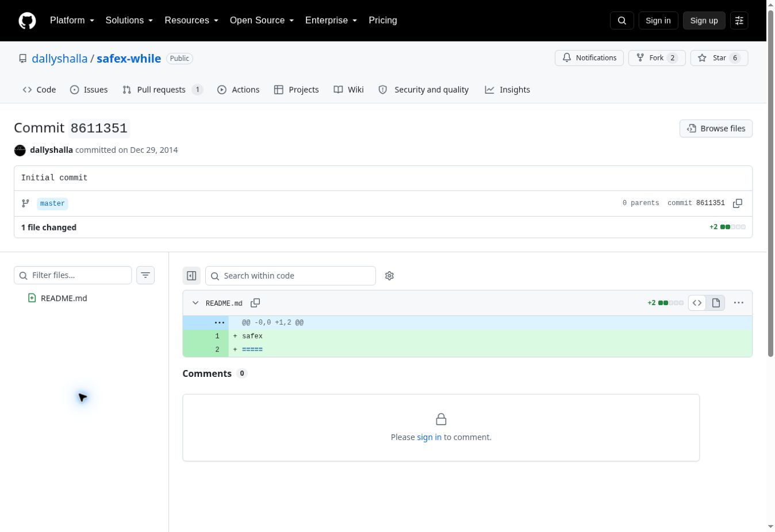
Task: Open the GitHub homepage logo
Action: 27,21
